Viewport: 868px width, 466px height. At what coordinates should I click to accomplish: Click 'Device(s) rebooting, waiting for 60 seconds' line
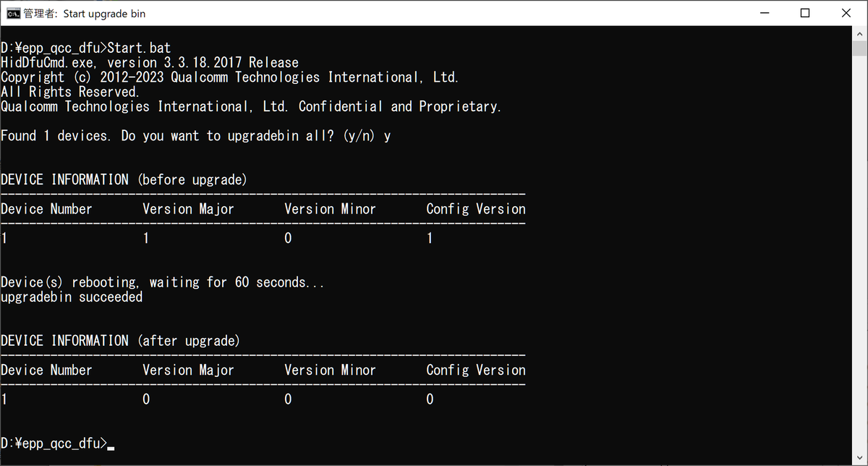coord(163,282)
